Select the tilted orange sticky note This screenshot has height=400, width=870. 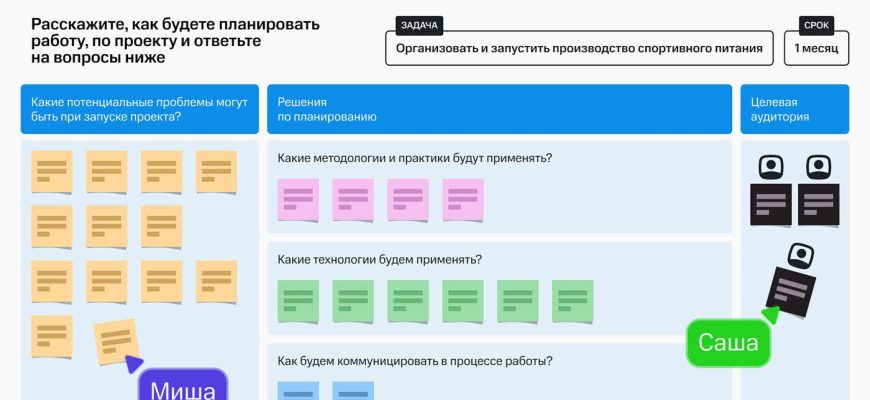click(115, 340)
